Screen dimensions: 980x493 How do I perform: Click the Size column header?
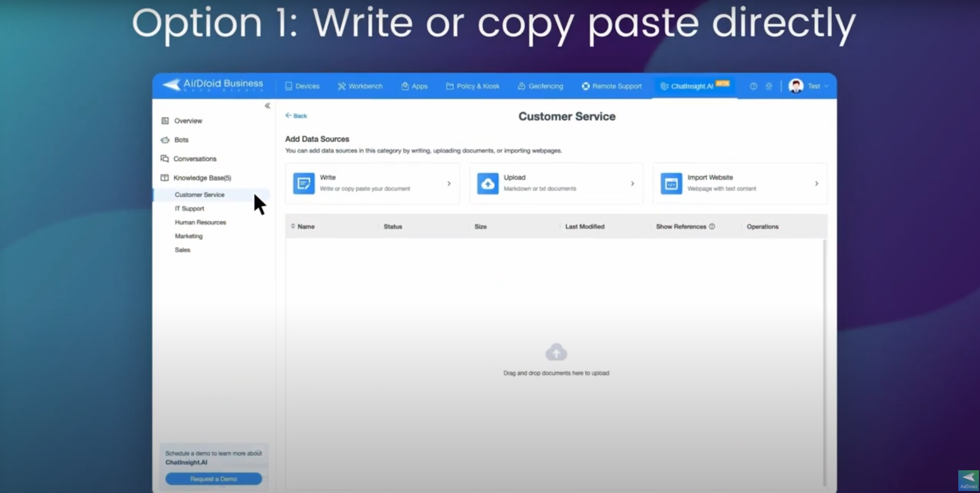tap(481, 226)
